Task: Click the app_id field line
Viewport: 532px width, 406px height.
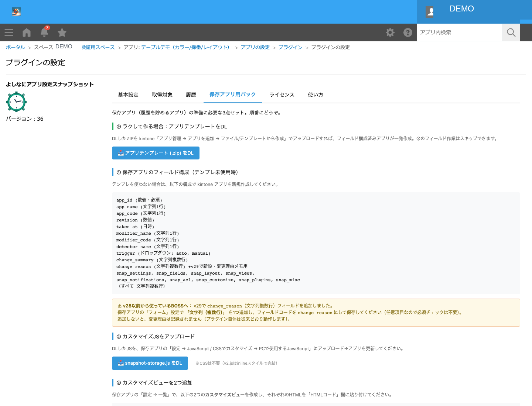Action: coord(139,200)
